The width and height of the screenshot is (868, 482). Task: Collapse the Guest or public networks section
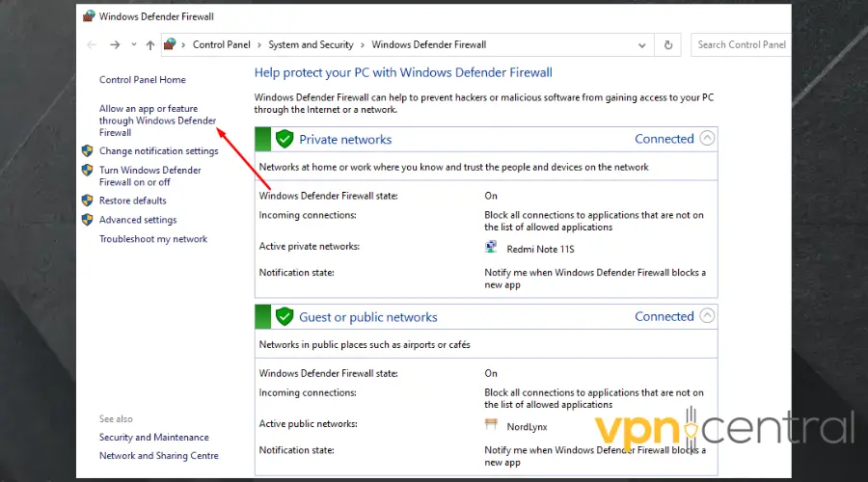pyautogui.click(x=707, y=315)
